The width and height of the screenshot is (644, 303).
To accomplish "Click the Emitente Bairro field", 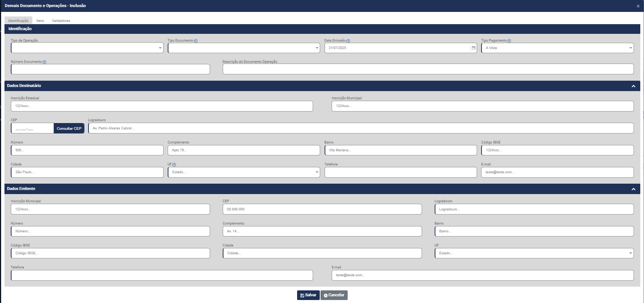I will (534, 231).
